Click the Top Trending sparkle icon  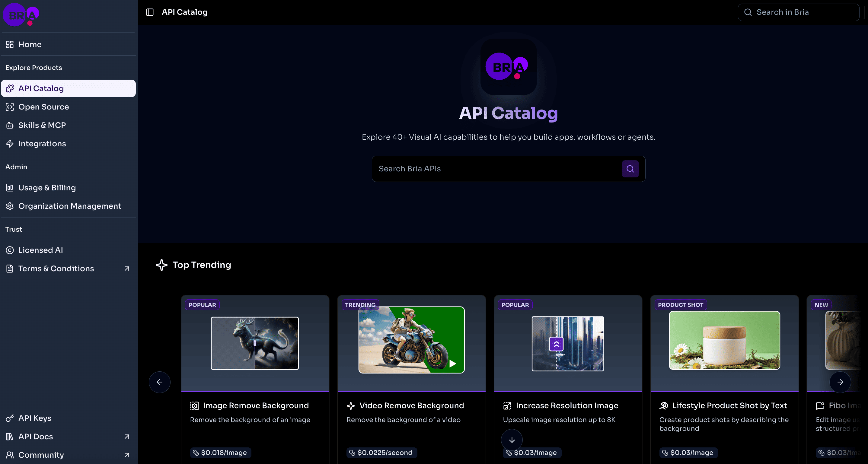(161, 265)
